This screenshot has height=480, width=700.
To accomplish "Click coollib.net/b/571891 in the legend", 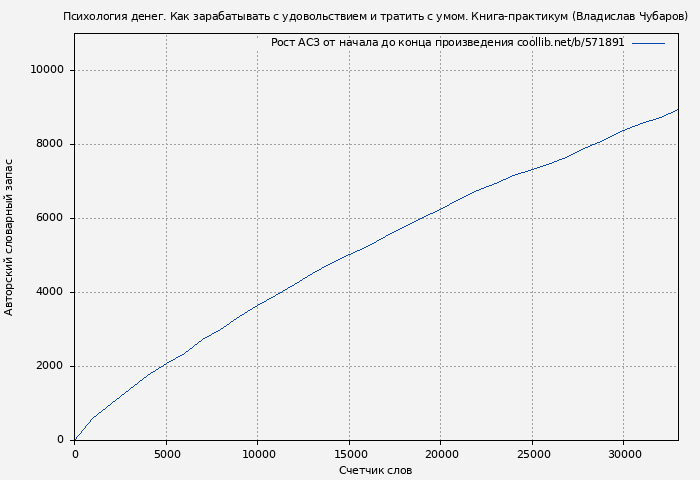I will coord(570,43).
